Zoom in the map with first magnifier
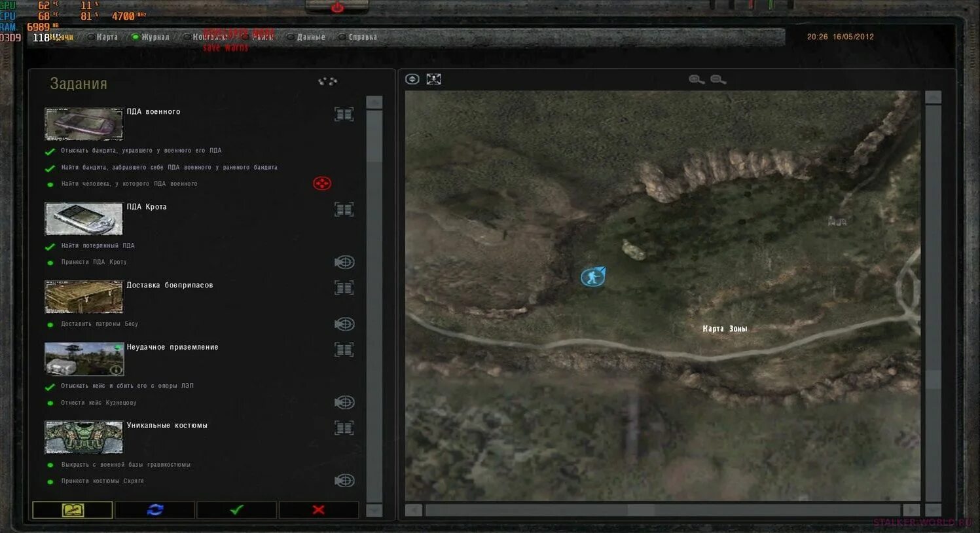Viewport: 980px width, 533px height. tap(697, 80)
